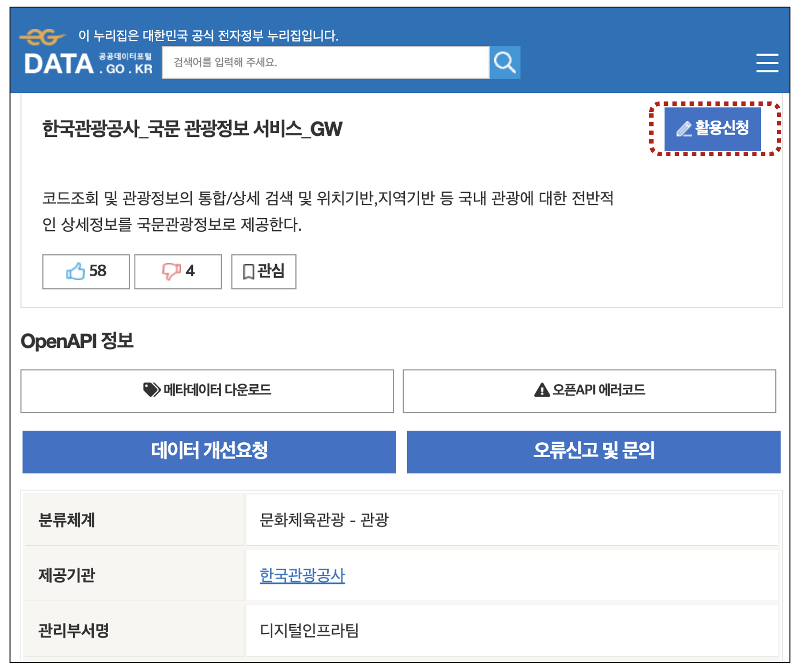Download metadata via 메타데이터 다운로드
The image size is (799, 672).
pos(207,391)
